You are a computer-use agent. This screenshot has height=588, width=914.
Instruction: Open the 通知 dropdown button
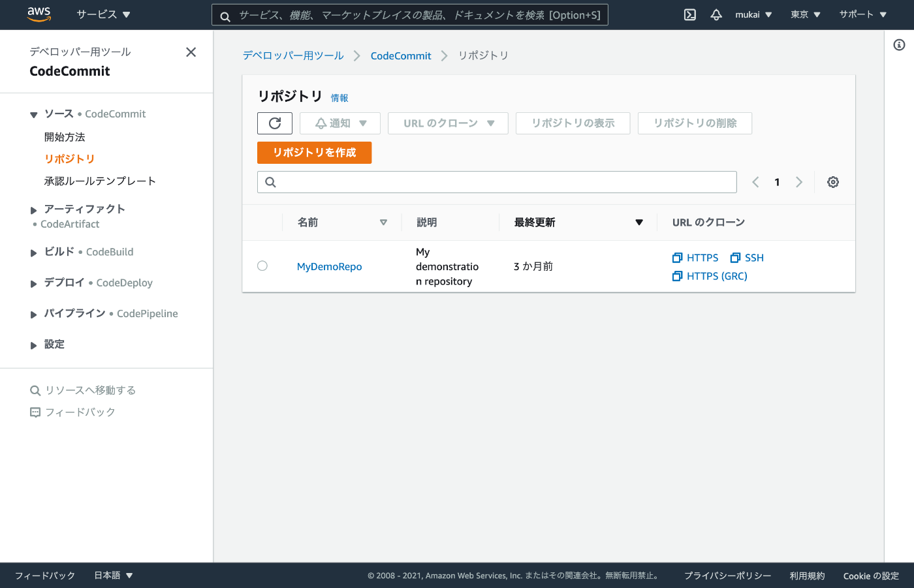pyautogui.click(x=340, y=123)
